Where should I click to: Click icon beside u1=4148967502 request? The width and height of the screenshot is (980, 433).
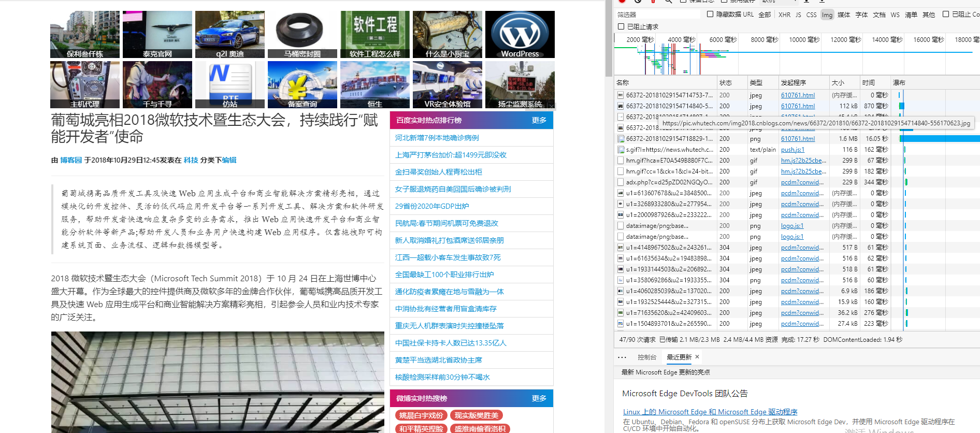621,248
